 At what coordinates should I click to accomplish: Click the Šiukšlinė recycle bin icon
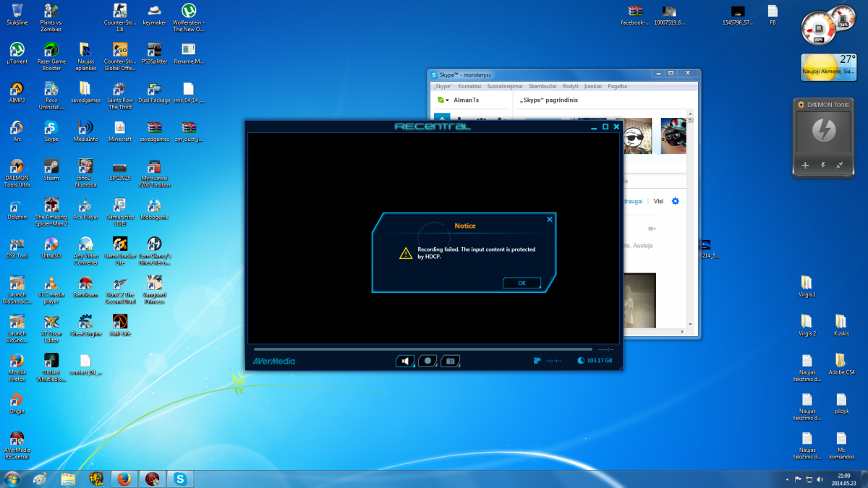pyautogui.click(x=16, y=15)
